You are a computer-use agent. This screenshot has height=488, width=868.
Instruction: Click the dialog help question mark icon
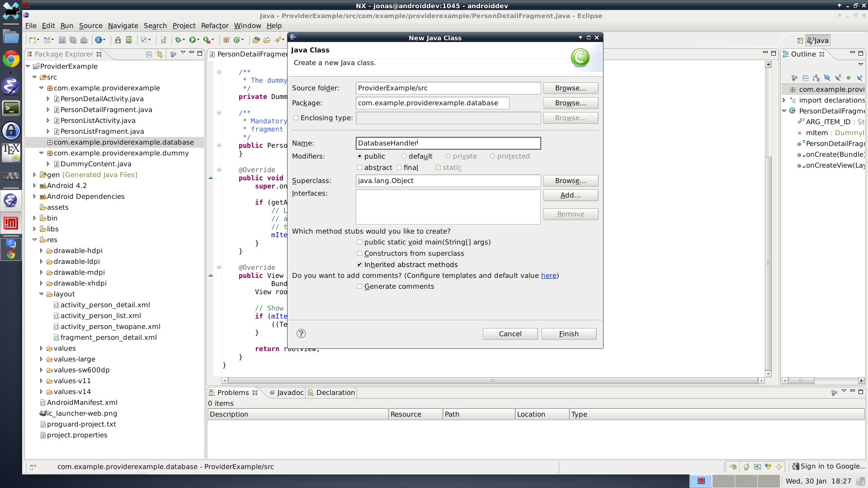[x=301, y=334]
